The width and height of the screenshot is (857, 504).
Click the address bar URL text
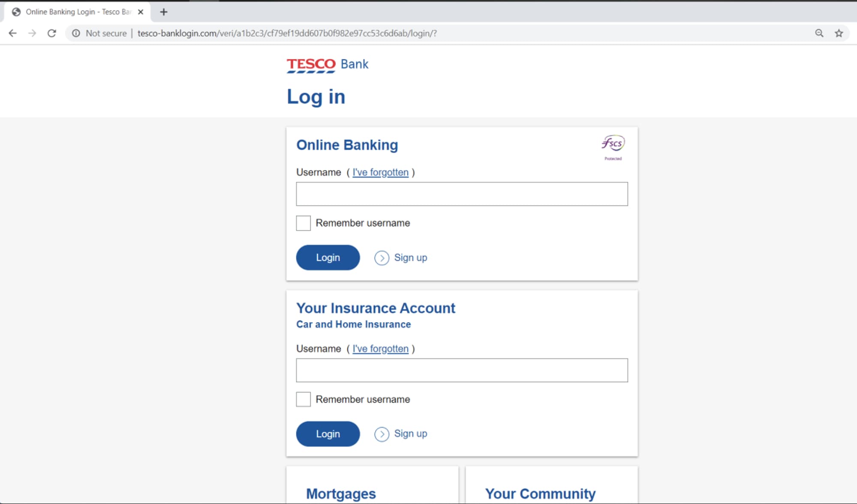[287, 33]
